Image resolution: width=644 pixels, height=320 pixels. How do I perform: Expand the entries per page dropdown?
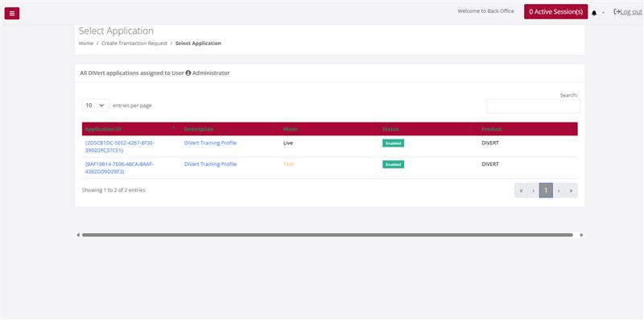pos(96,106)
